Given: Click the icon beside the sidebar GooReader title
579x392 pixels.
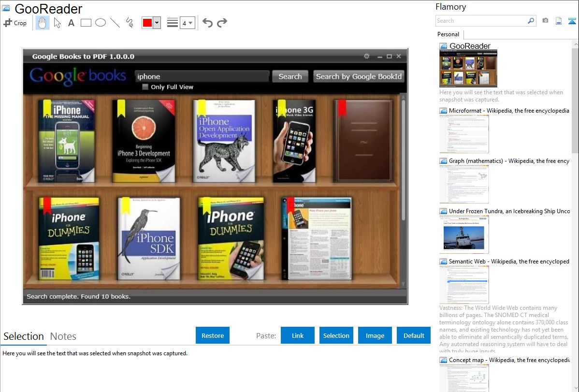Looking at the screenshot, I should [443, 46].
